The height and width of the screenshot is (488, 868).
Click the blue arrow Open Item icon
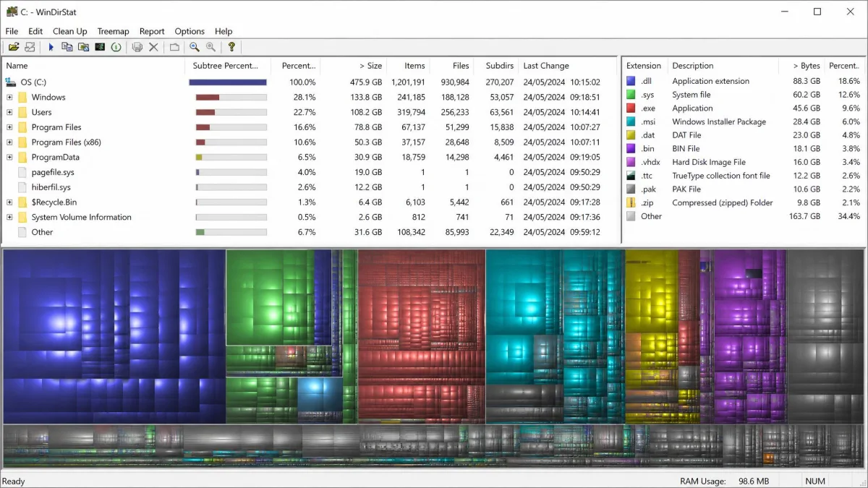tap(51, 47)
